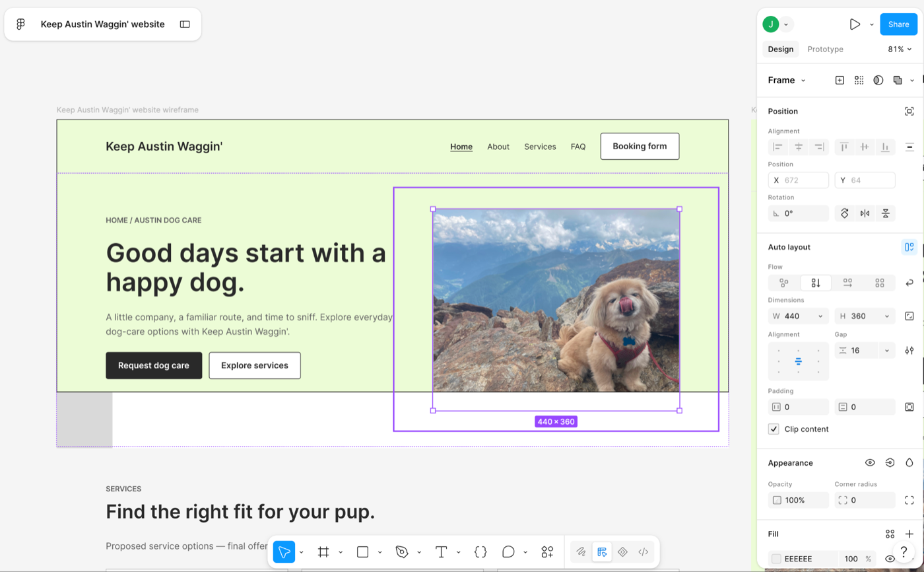Click the Booking form button
The width and height of the screenshot is (924, 572).
point(640,147)
